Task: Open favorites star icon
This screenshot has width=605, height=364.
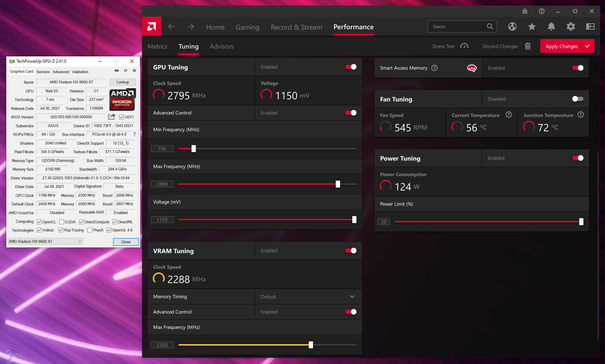Action: (532, 26)
